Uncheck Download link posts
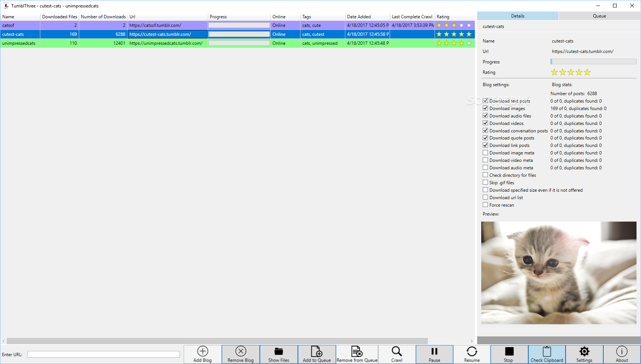The height and width of the screenshot is (364, 641). 485,145
